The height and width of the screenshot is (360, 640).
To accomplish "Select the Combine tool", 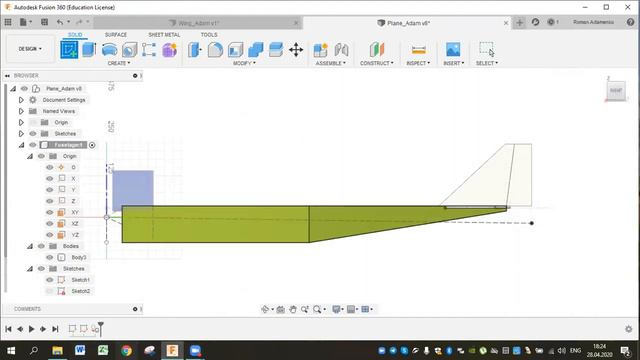I will pos(256,50).
